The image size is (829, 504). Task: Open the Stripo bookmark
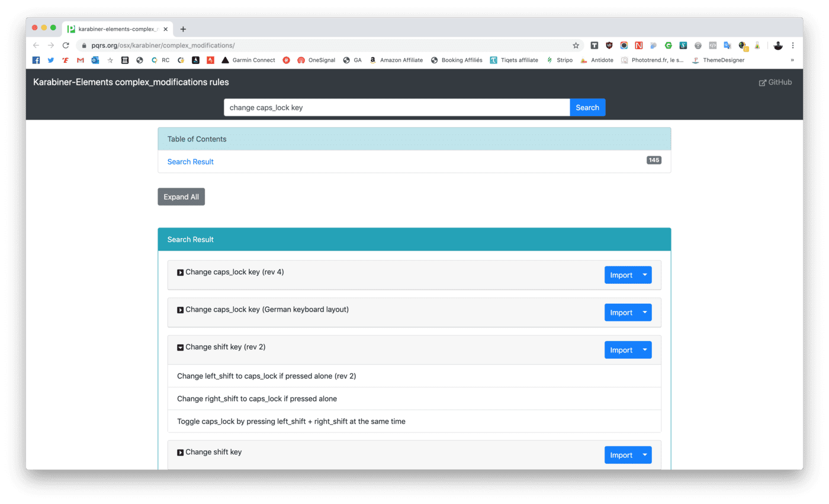(x=559, y=60)
